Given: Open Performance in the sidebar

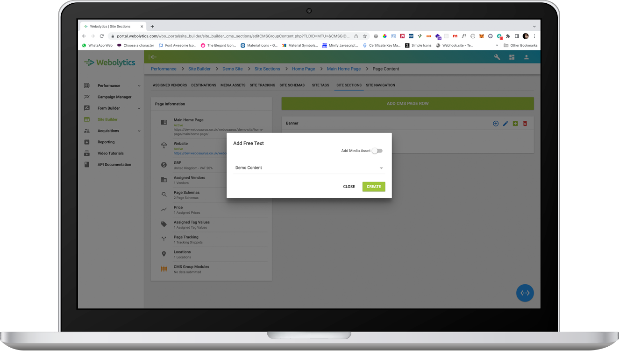Looking at the screenshot, I should pos(109,86).
